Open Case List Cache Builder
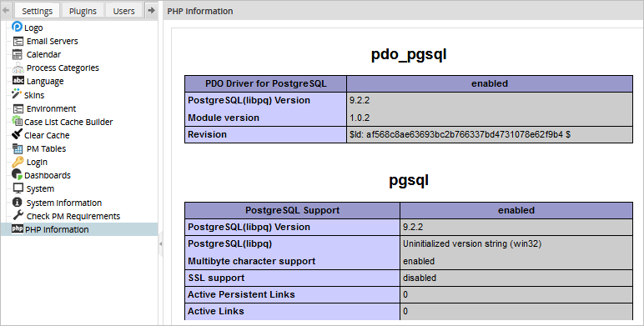The height and width of the screenshot is (326, 644). point(68,122)
